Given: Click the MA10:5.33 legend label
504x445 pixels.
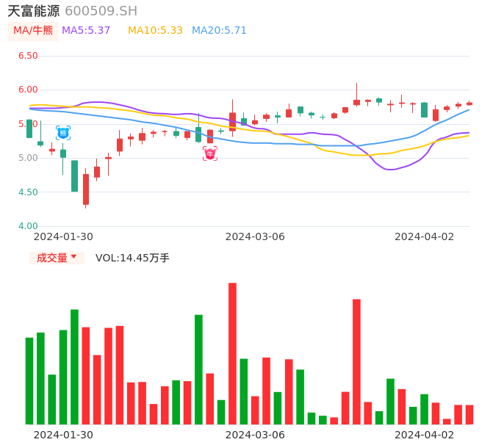Looking at the screenshot, I should 155,31.
